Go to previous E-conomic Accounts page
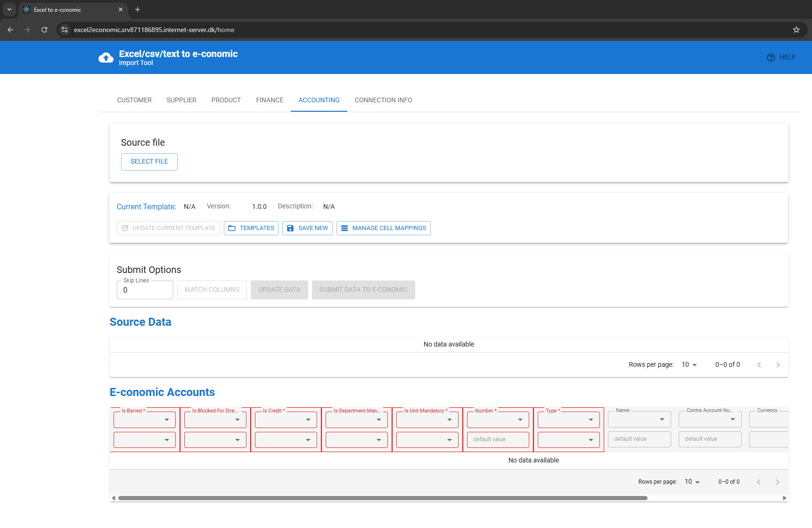 (x=759, y=482)
